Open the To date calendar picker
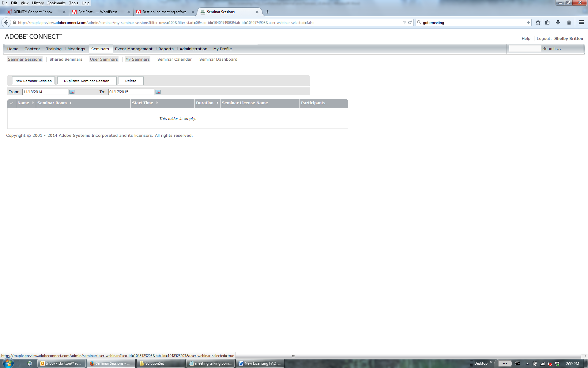This screenshot has width=588, height=368. [158, 92]
